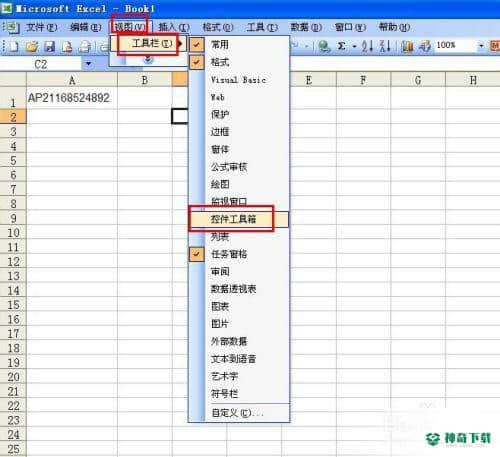500x457 pixels.
Task: Click the Save floppy disk icon
Action: coord(49,46)
